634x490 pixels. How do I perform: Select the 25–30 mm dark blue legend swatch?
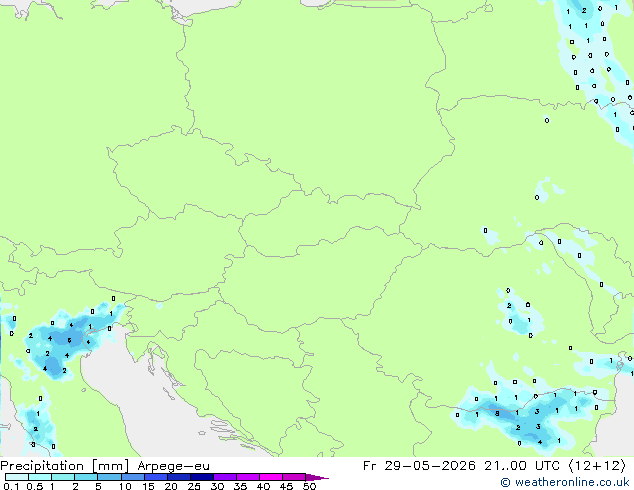(202, 477)
